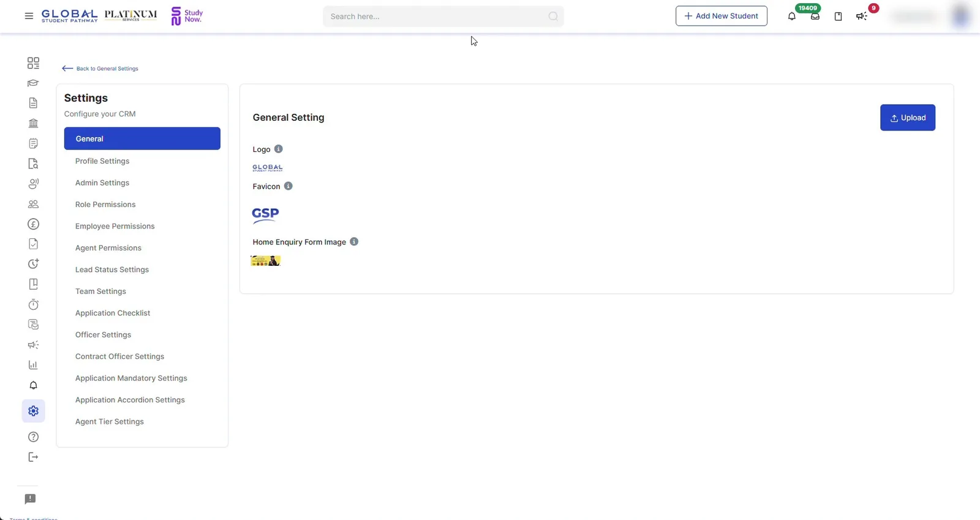Open the inbox icon with 19409 badge
The width and height of the screenshot is (980, 520).
coord(815,17)
